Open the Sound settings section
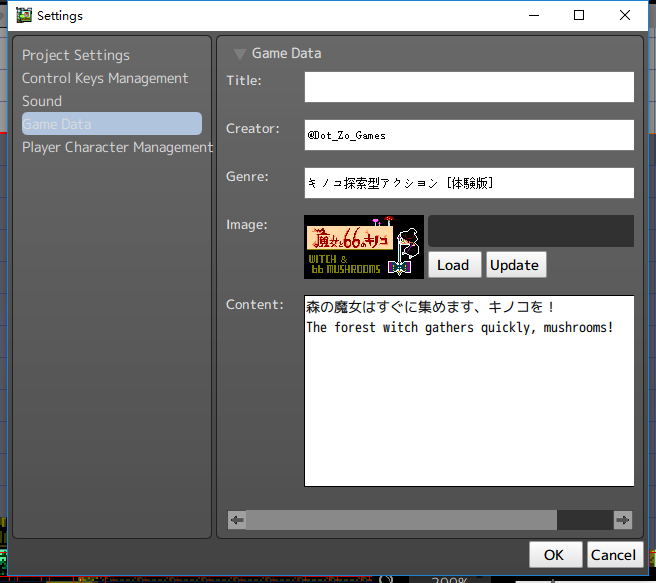 click(42, 101)
